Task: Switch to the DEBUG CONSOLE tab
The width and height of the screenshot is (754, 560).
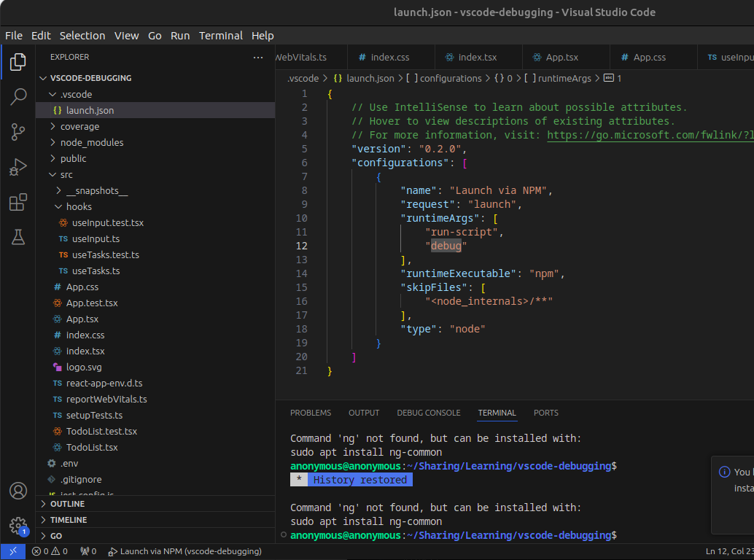Action: coord(428,413)
